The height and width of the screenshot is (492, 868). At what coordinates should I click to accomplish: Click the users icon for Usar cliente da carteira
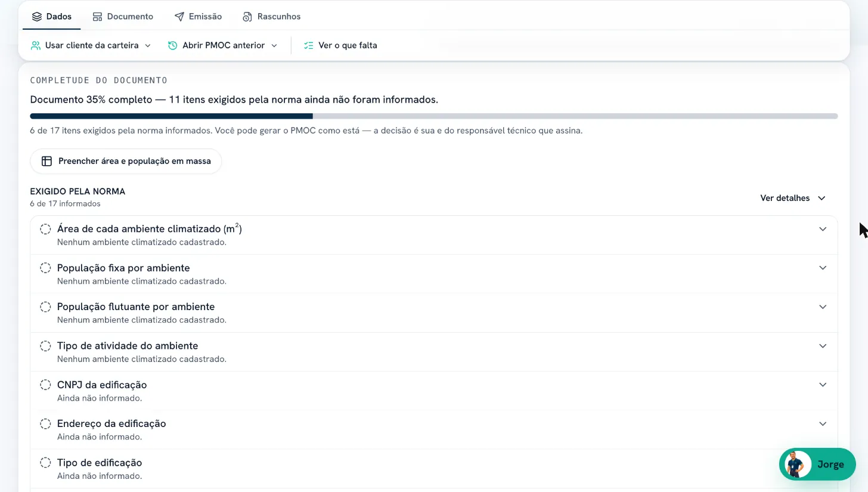tap(36, 45)
